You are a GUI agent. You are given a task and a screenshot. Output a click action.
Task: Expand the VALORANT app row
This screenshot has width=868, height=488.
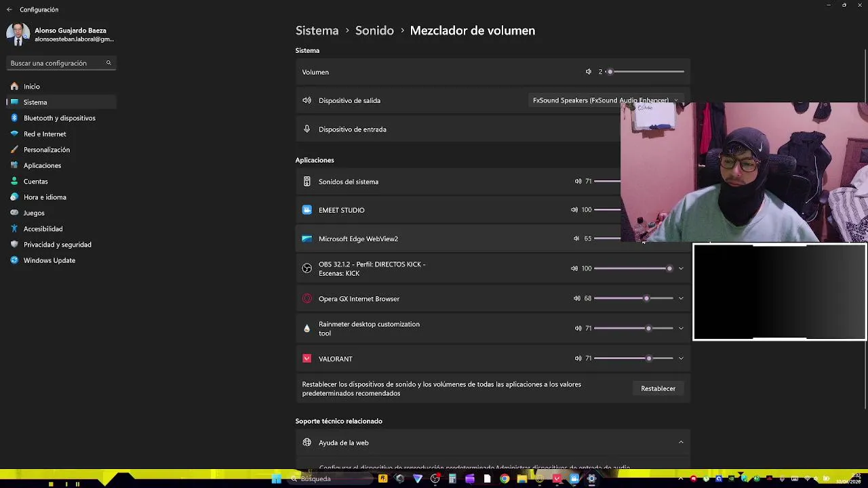pyautogui.click(x=681, y=359)
